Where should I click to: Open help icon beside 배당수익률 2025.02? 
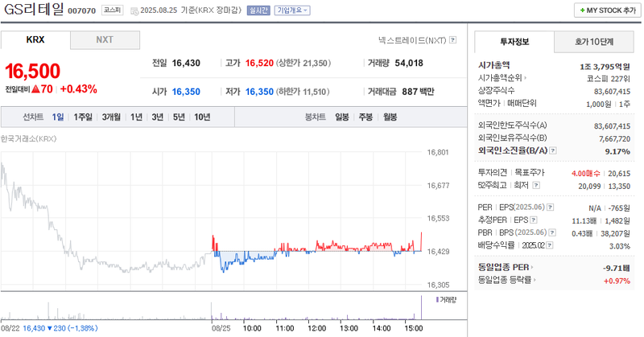[x=550, y=245]
